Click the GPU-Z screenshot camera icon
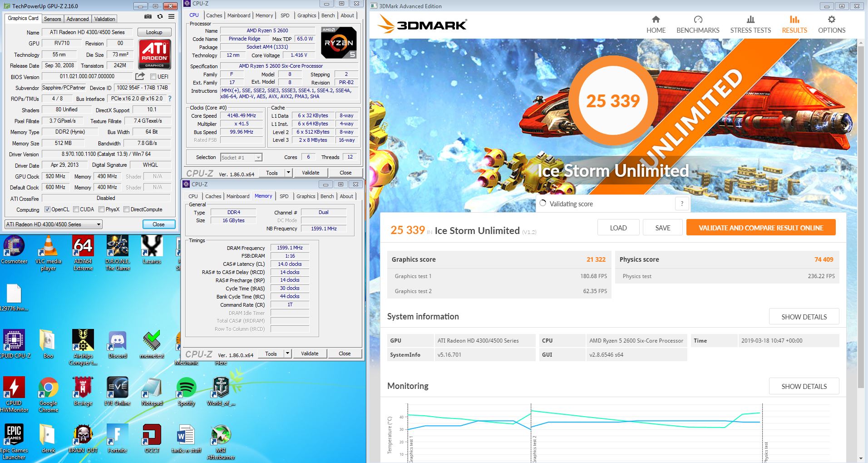 pyautogui.click(x=148, y=16)
